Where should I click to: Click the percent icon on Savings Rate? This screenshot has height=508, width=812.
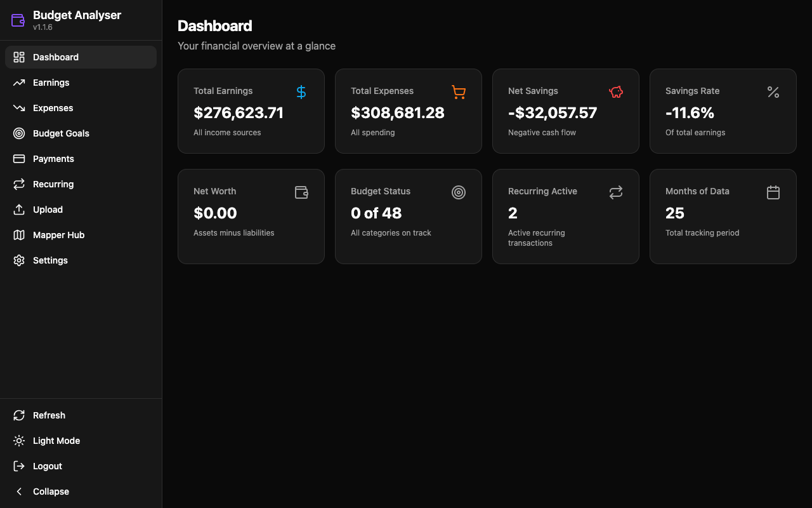coord(773,92)
